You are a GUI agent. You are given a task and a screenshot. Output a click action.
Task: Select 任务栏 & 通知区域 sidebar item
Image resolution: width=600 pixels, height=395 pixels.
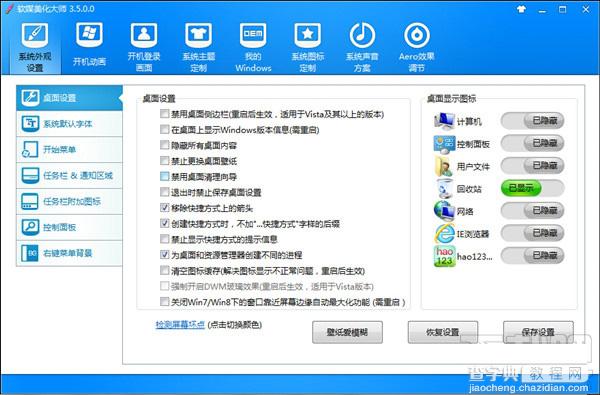pos(69,175)
